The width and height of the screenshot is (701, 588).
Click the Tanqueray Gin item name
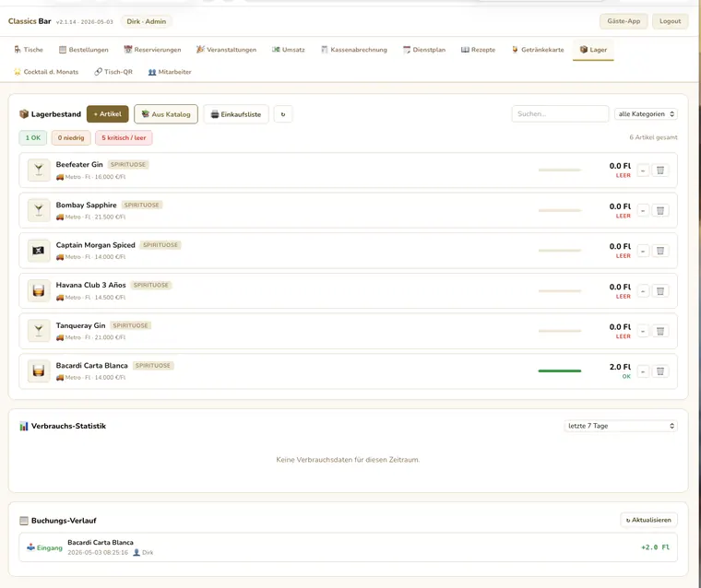tap(80, 325)
